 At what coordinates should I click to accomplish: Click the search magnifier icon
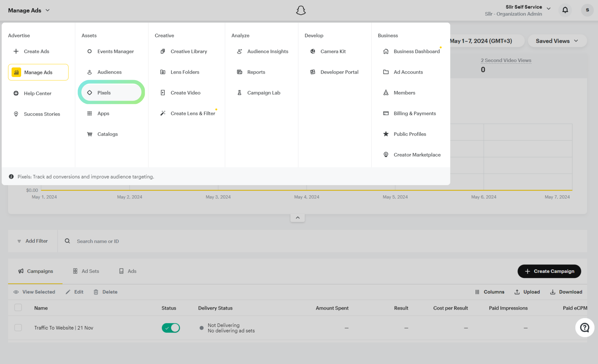(67, 241)
